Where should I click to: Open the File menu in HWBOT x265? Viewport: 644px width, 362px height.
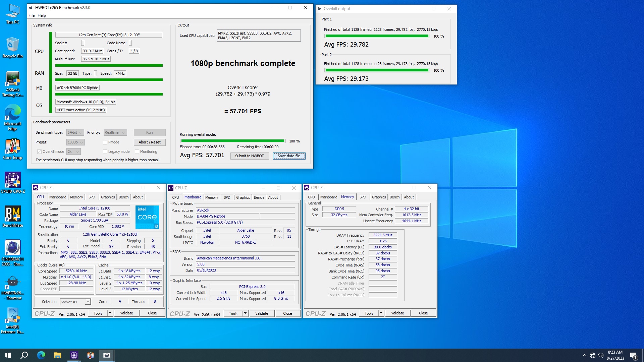pyautogui.click(x=32, y=15)
